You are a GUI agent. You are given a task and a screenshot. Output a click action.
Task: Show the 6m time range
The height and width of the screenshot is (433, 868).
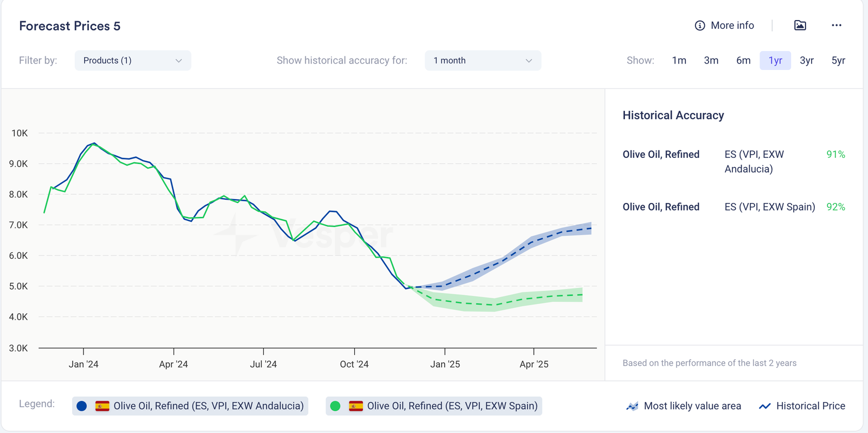tap(743, 60)
